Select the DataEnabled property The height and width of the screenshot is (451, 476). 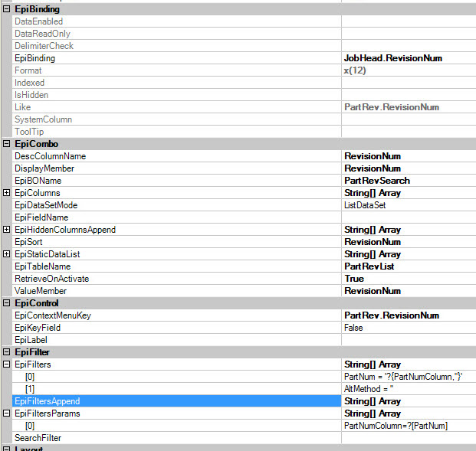176,21
